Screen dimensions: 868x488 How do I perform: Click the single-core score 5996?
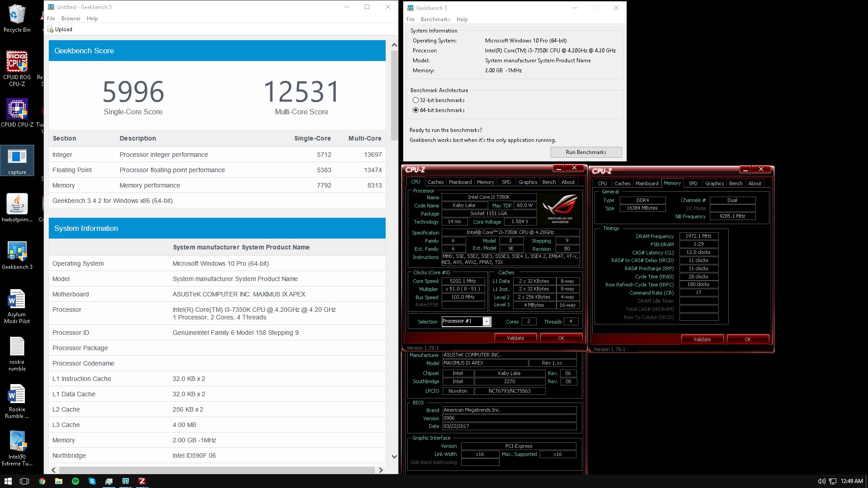click(133, 92)
